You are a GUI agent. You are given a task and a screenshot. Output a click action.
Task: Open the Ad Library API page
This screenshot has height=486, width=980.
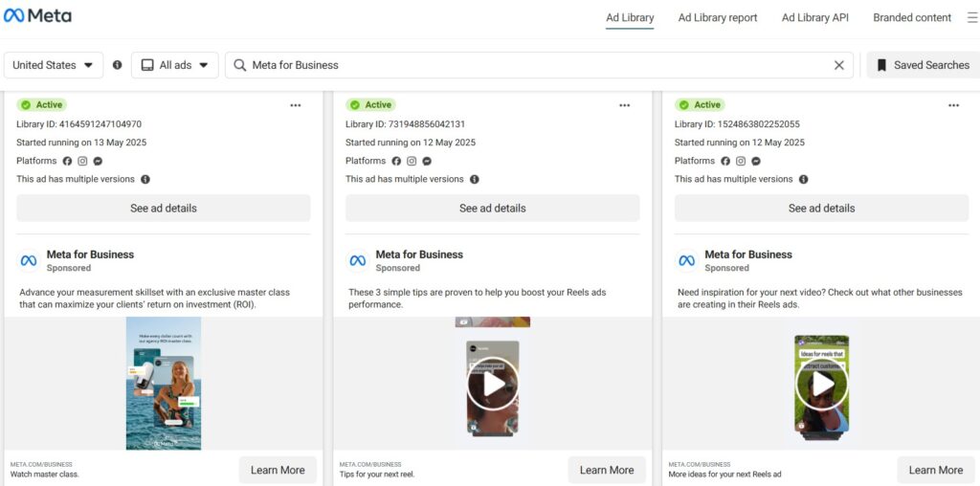815,17
